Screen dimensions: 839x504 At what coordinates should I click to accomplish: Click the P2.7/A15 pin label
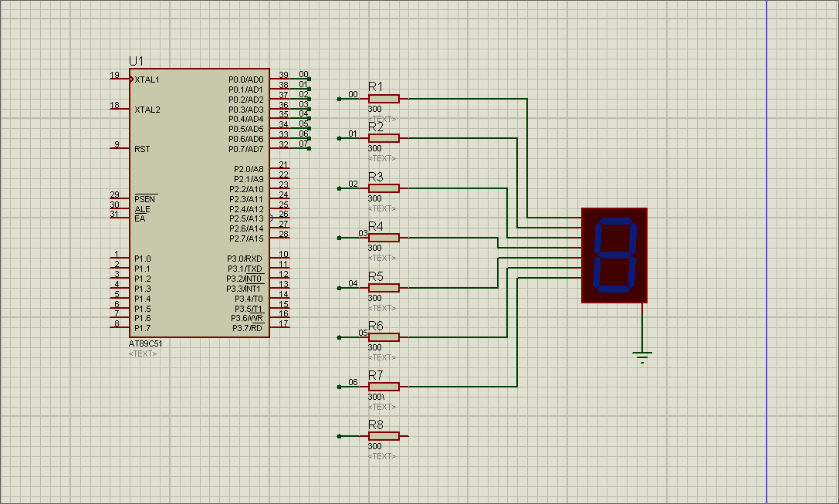click(247, 238)
